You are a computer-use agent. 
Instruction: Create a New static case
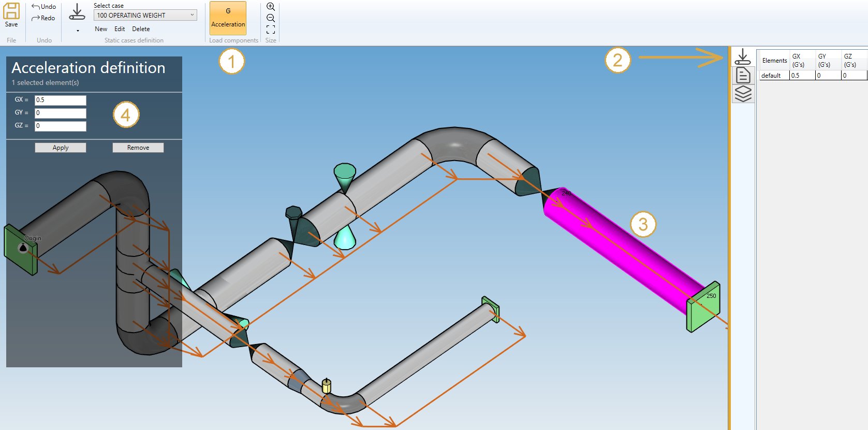pos(101,29)
